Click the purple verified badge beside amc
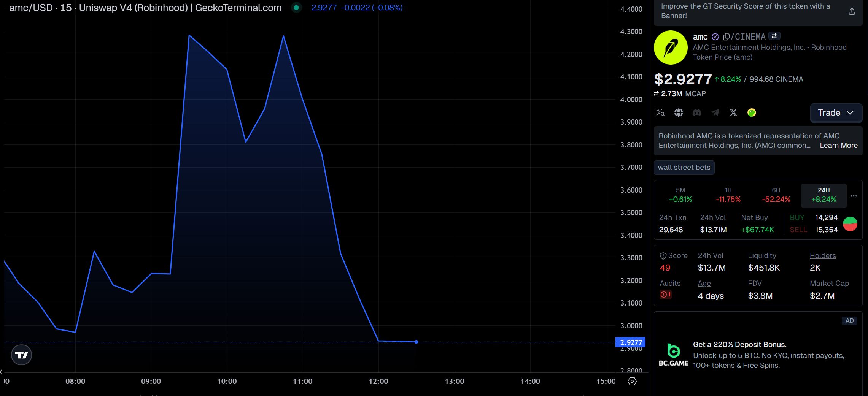 coord(715,37)
